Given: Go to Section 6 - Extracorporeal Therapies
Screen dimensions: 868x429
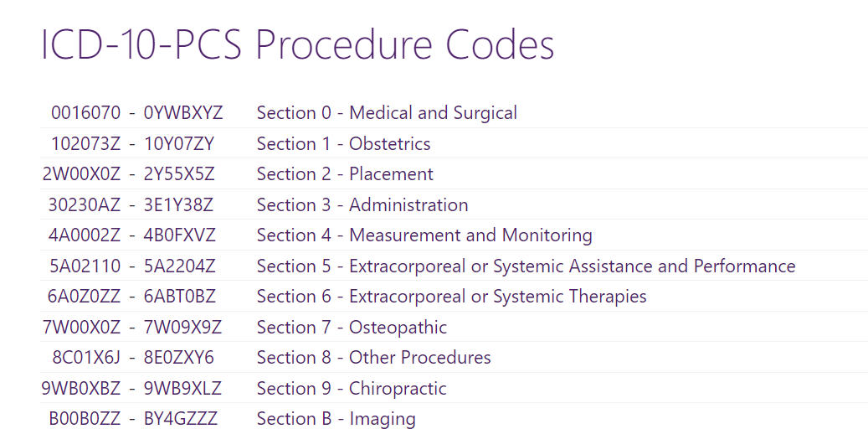Looking at the screenshot, I should coord(451,297).
